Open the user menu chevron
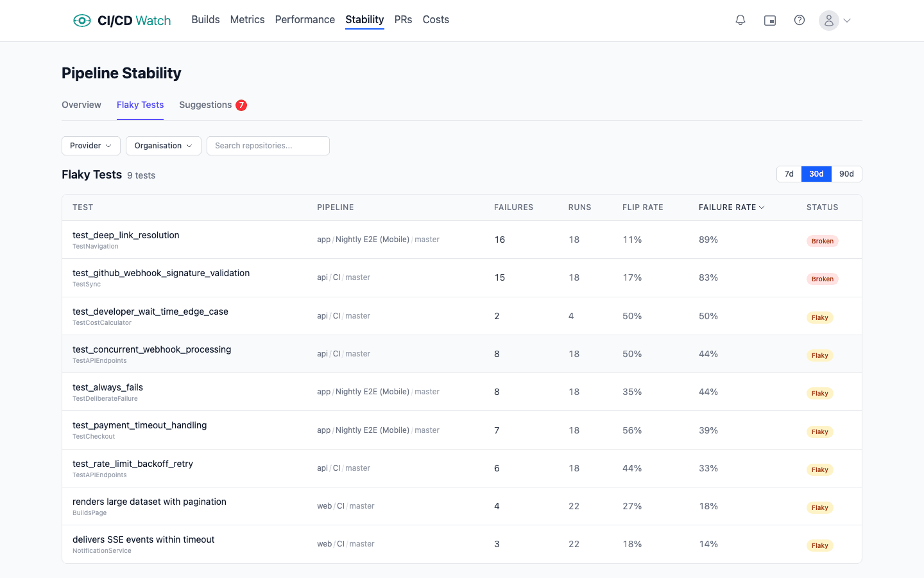The width and height of the screenshot is (924, 578). [x=847, y=20]
